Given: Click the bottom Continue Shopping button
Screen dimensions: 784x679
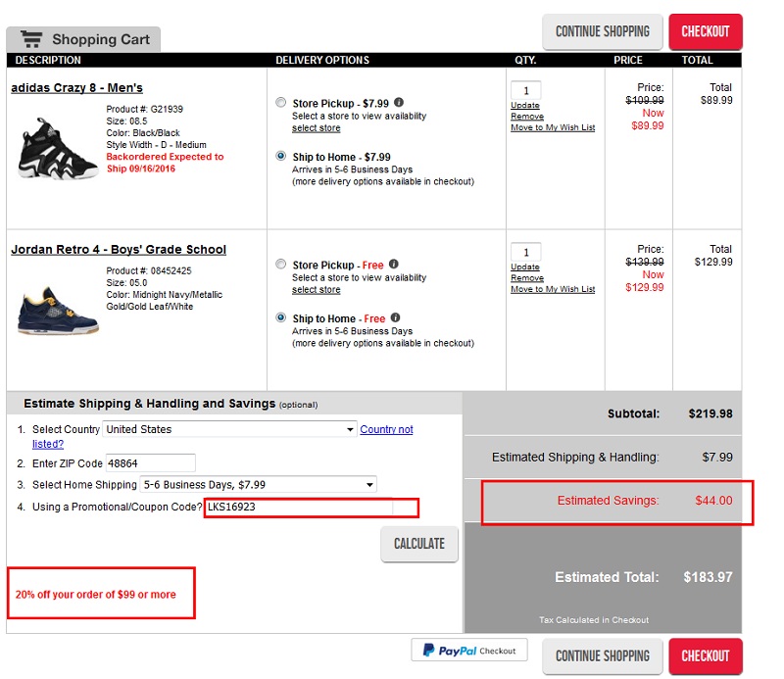Looking at the screenshot, I should tap(603, 655).
